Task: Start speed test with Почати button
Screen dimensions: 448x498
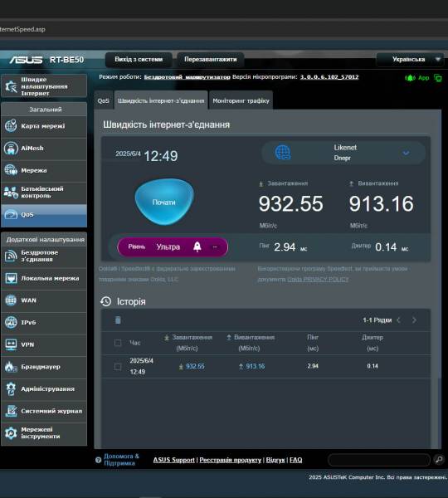Action: point(163,202)
